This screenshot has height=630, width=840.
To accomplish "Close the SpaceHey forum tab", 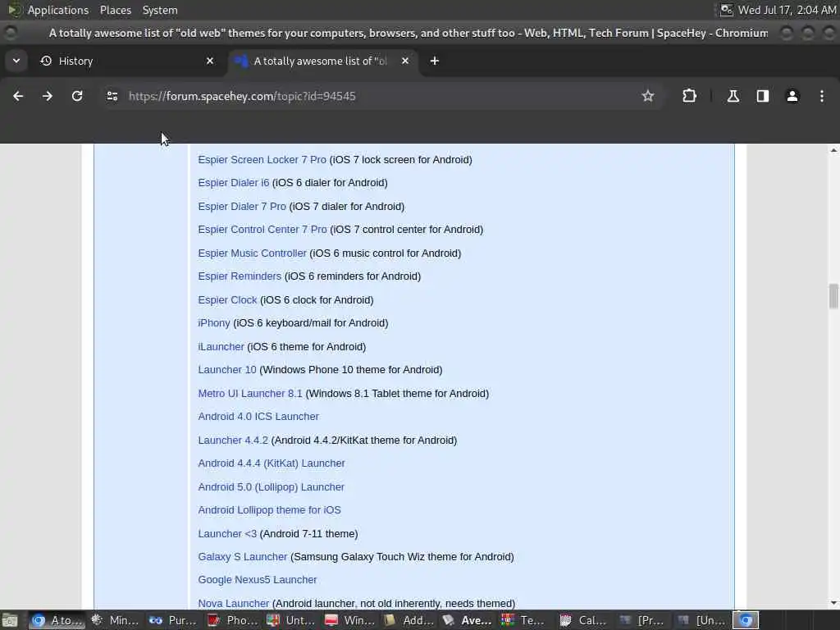I will point(405,61).
